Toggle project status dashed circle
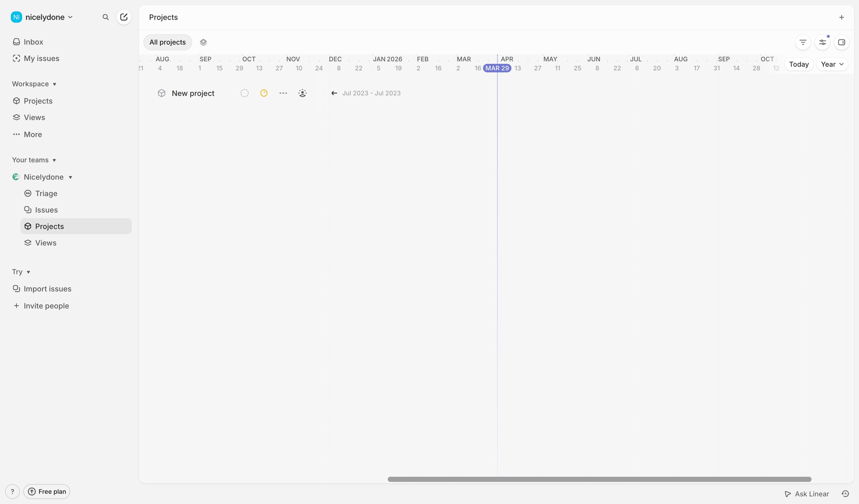 tap(244, 93)
